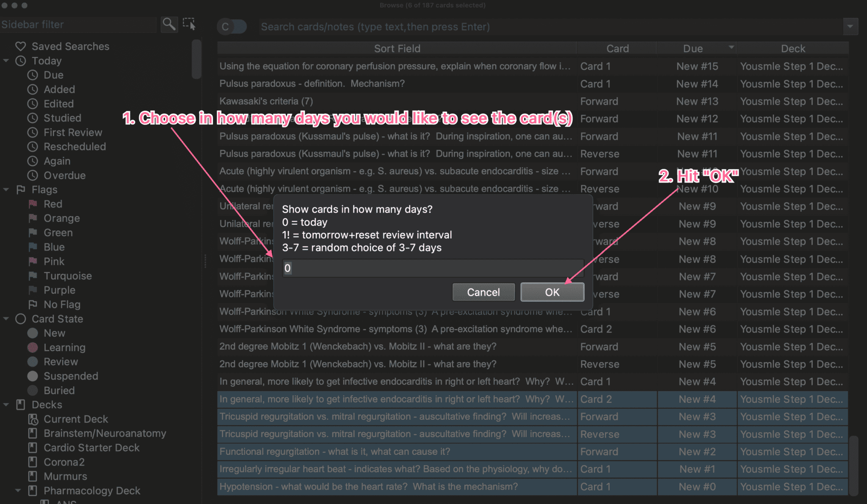Open the search history dropdown at the search bar's right
Image resolution: width=867 pixels, height=504 pixels.
[851, 26]
